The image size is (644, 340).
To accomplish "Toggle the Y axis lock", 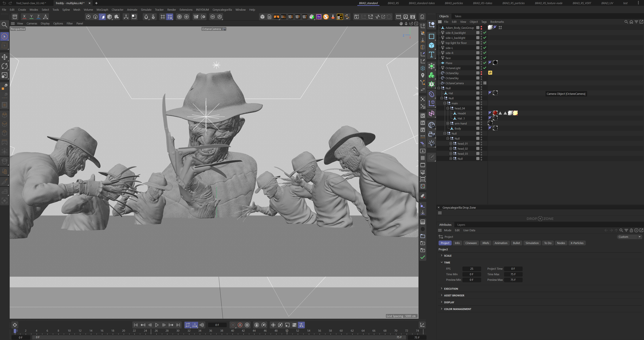I will (31, 17).
